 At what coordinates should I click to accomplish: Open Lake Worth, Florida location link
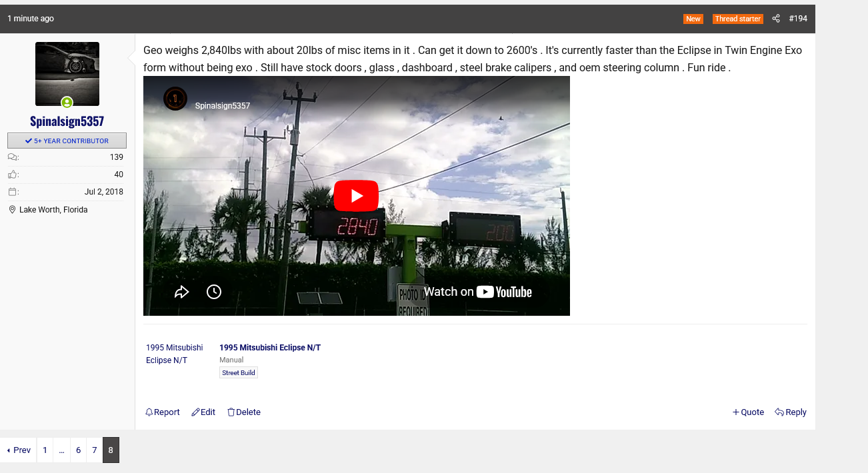(53, 210)
